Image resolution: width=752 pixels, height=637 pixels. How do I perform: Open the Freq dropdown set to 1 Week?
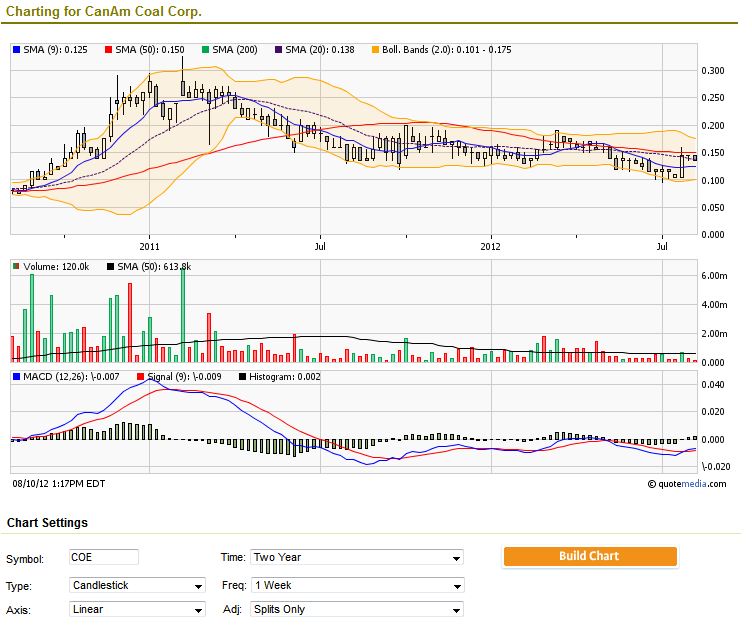click(x=357, y=586)
